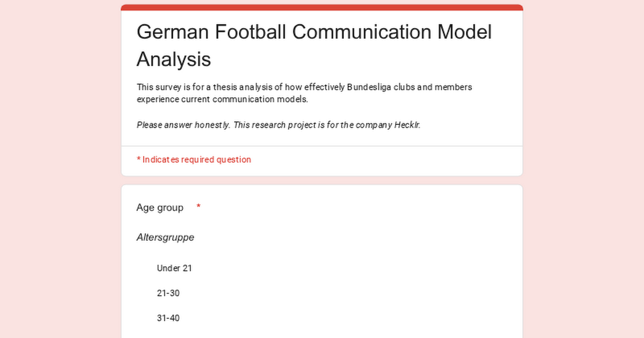Click the word "German" in the form title
The width and height of the screenshot is (644, 338).
coord(173,32)
